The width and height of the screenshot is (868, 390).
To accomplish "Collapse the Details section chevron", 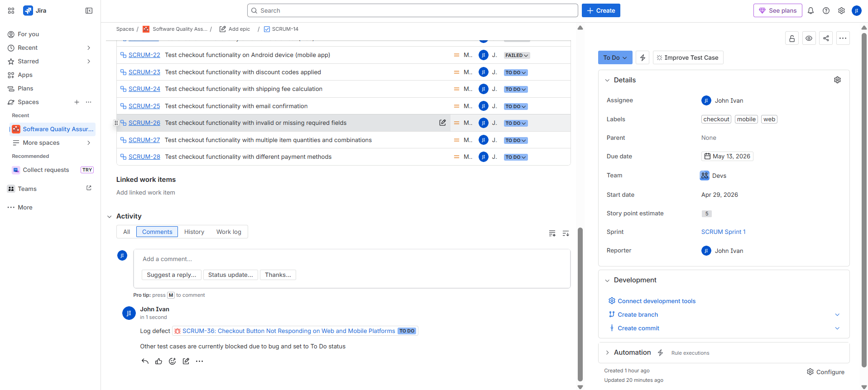I will click(607, 80).
